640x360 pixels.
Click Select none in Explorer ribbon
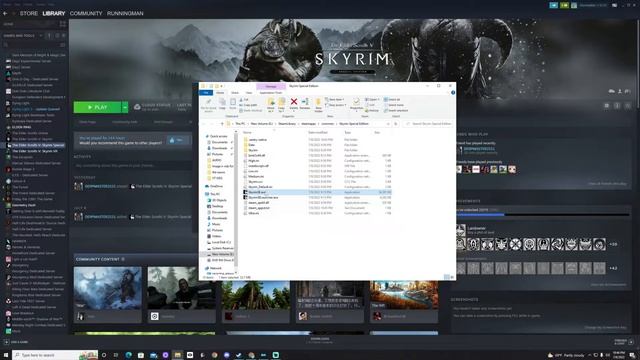393,105
